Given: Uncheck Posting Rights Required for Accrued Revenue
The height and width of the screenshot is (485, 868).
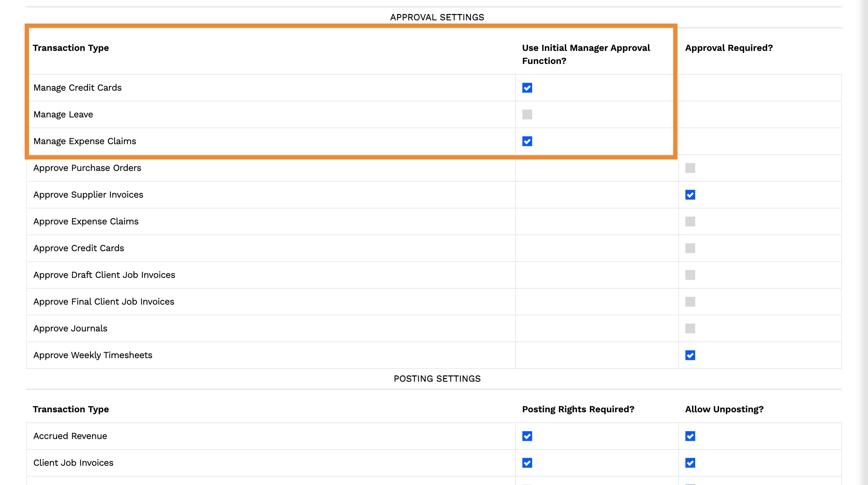Looking at the screenshot, I should click(527, 436).
